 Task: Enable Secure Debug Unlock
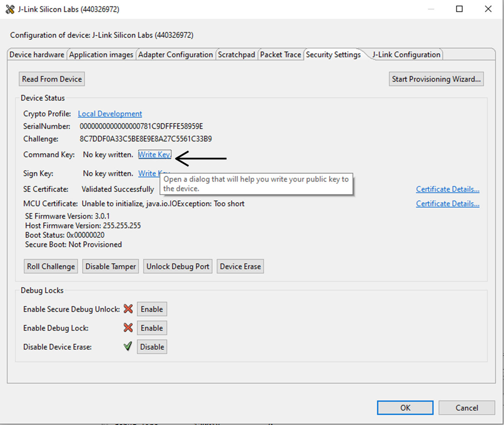152,309
